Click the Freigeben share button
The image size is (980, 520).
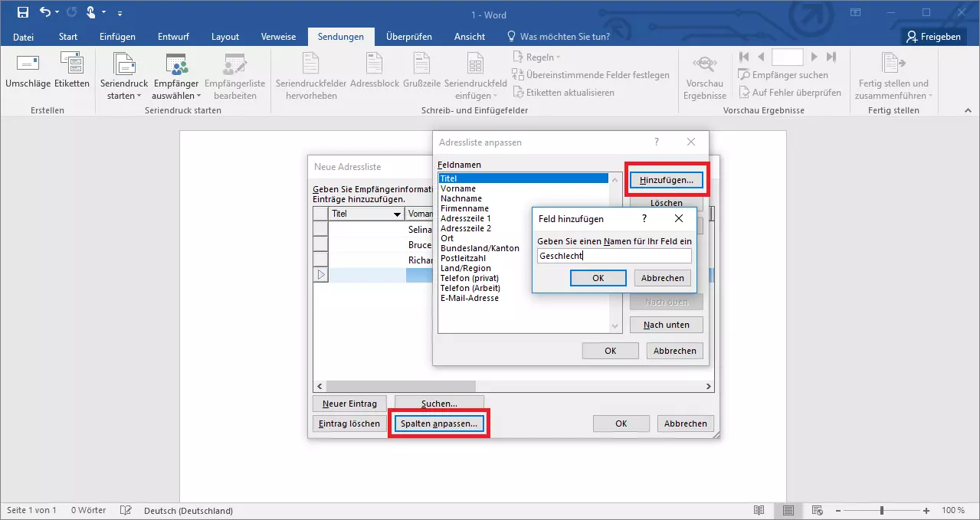tap(933, 37)
